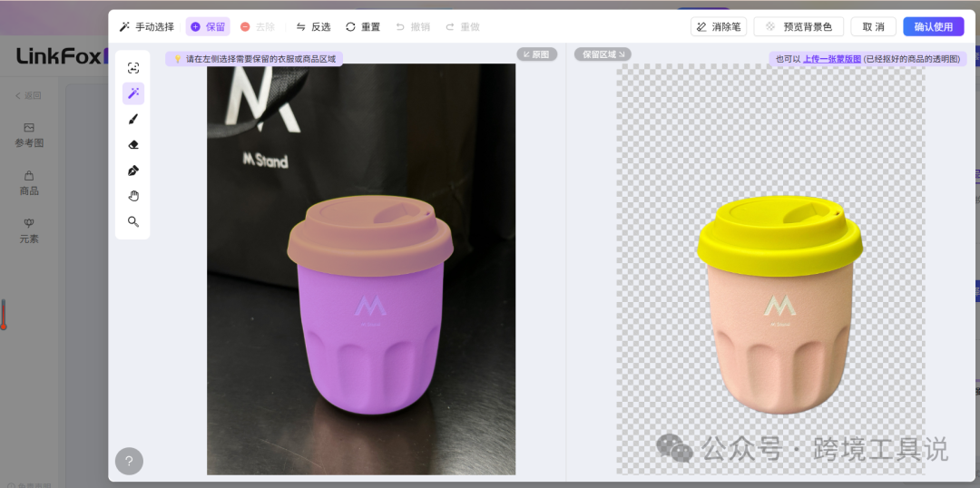This screenshot has width=980, height=488.
Task: Confirm with the 确认使用 button
Action: coord(934,27)
